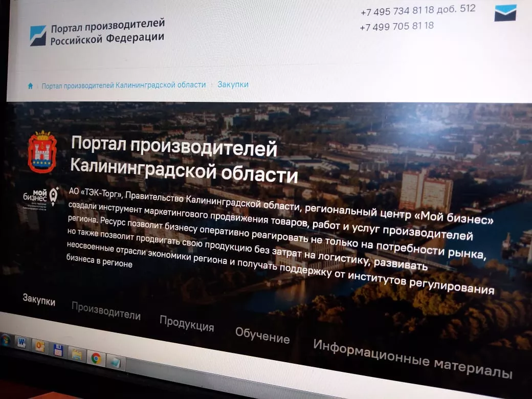Click the Kaliningrad coat of arms emblem
The height and width of the screenshot is (399, 532).
coord(42,152)
